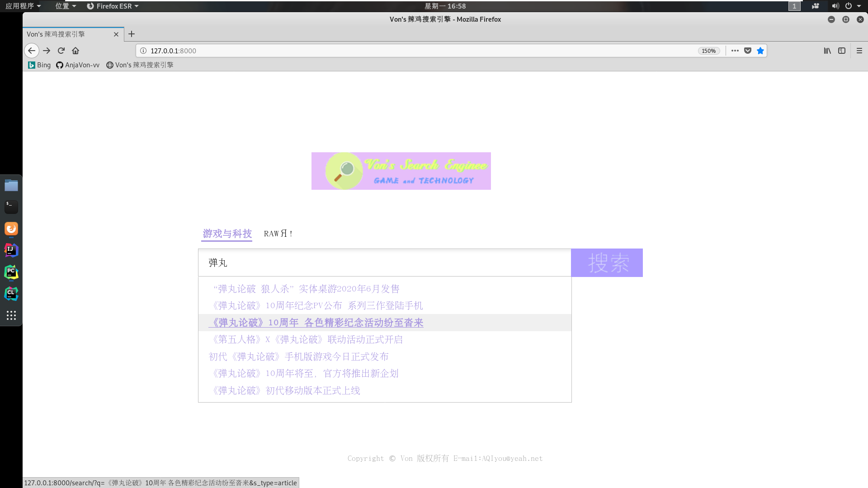Click inside the address bar
The image size is (868, 488).
[407, 51]
